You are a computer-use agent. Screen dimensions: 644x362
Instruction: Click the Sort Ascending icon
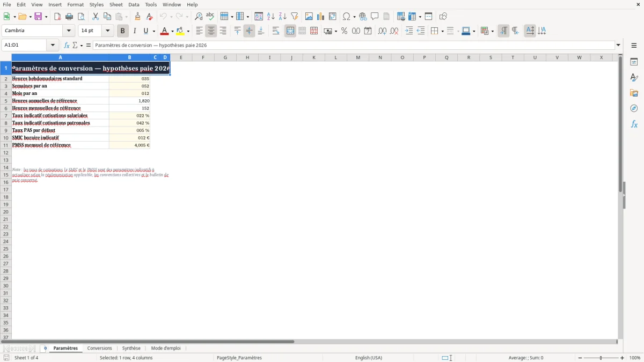[x=271, y=17]
